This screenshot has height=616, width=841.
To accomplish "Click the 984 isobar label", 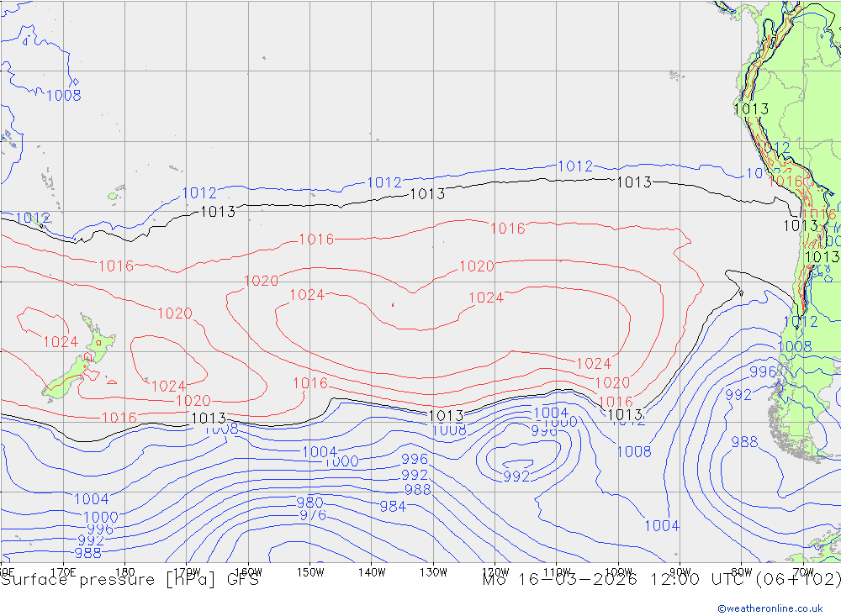I will click(393, 506).
